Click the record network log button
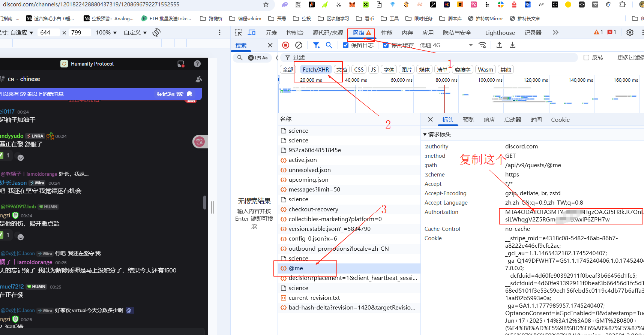The height and width of the screenshot is (335, 644). [285, 45]
